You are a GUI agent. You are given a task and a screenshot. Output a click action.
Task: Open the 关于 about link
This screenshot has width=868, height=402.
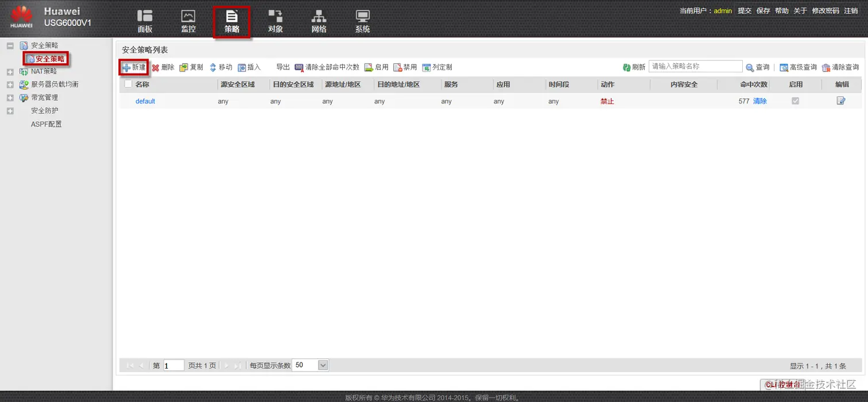click(x=800, y=10)
